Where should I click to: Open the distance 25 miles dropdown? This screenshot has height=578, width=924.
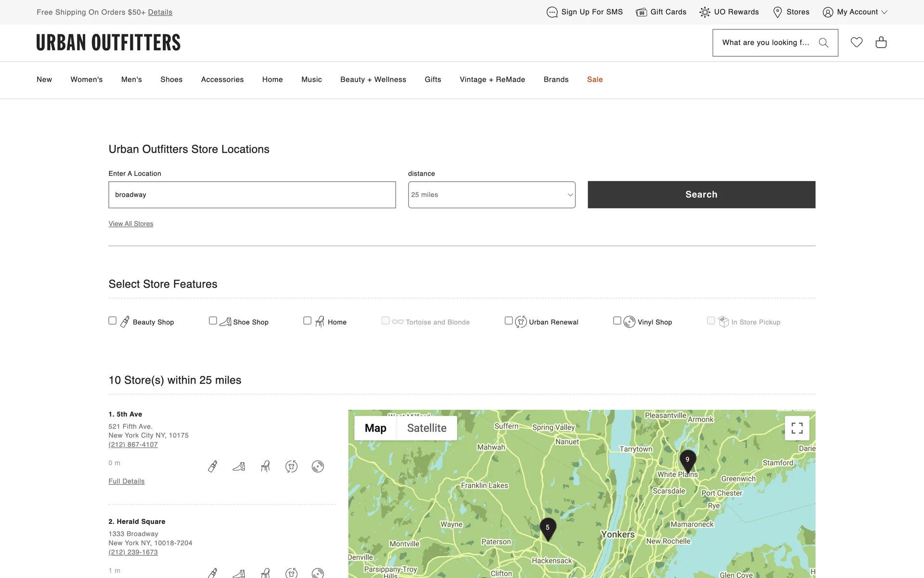coord(491,195)
